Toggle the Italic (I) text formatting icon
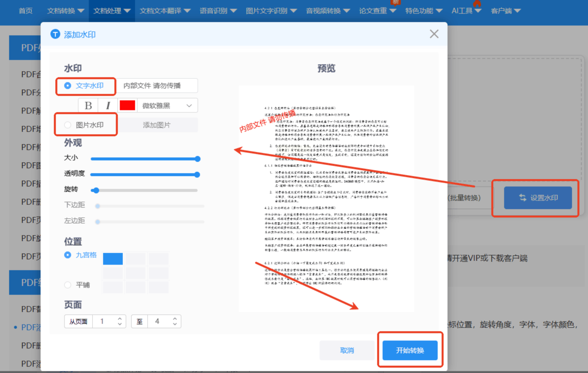Viewport: 588px width, 373px height. point(108,106)
